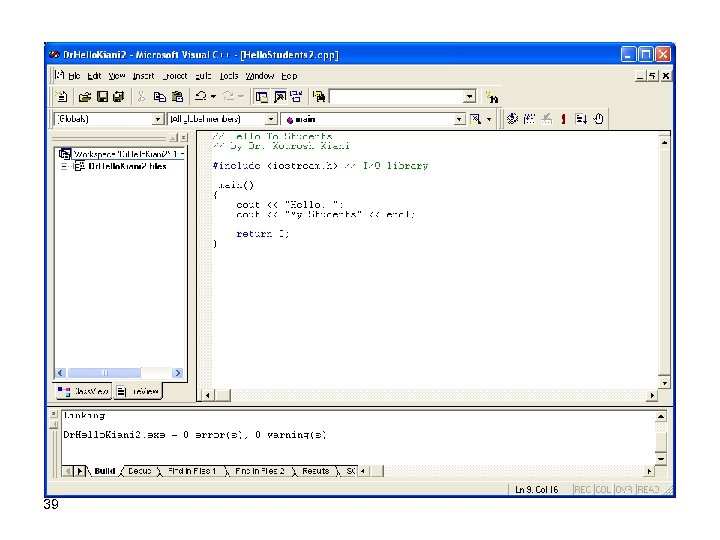Click the Compile icon in build toolbar
This screenshot has height=540, width=720.
pos(511,119)
